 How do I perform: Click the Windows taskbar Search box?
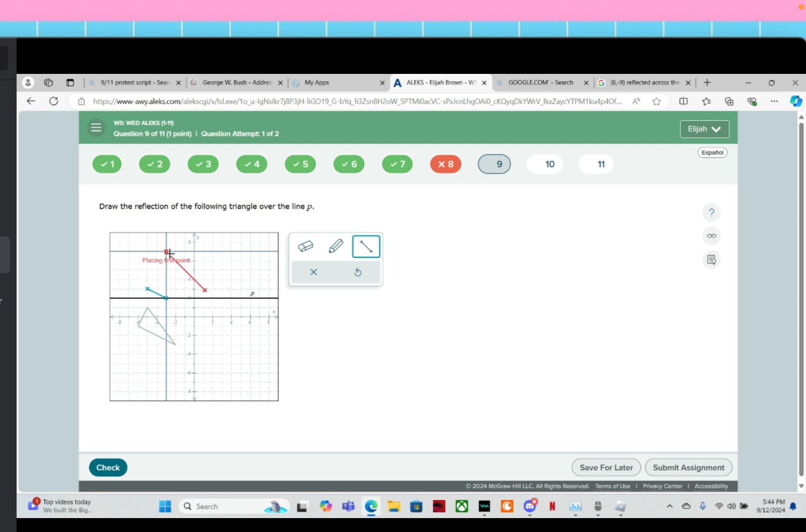tap(234, 506)
